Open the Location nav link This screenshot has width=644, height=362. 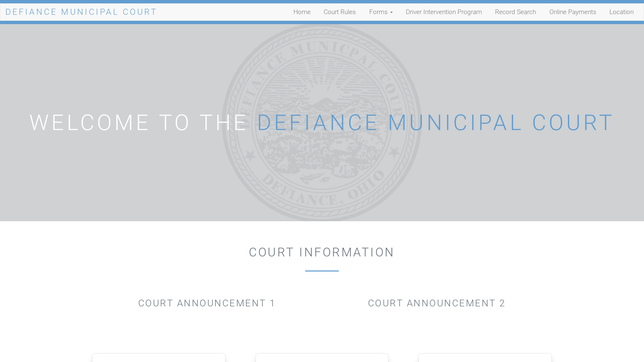pos(621,12)
